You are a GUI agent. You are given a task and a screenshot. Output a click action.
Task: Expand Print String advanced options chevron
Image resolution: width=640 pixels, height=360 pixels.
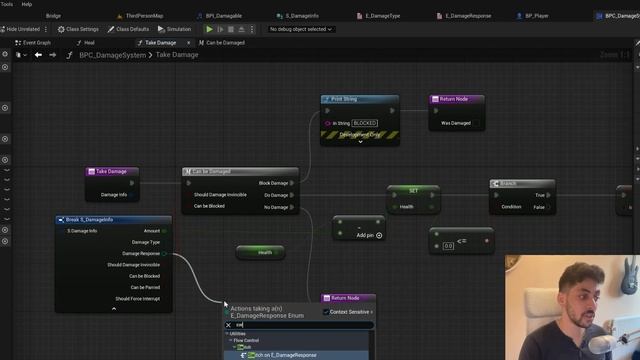(x=360, y=142)
